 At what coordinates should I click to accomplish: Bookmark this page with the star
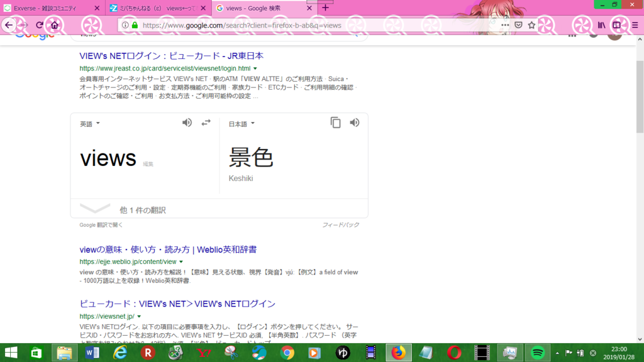(531, 25)
